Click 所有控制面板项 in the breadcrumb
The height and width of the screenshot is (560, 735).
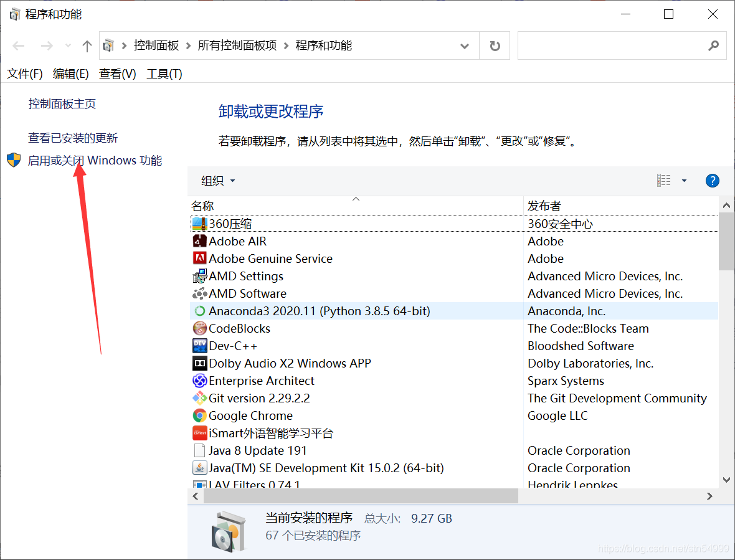click(x=237, y=45)
